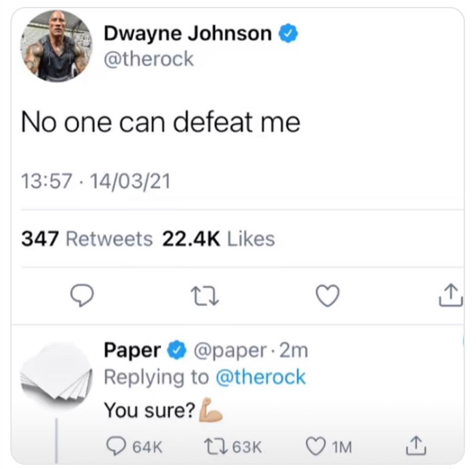Like the 'No one can defeat me' tweet

[x=328, y=295]
